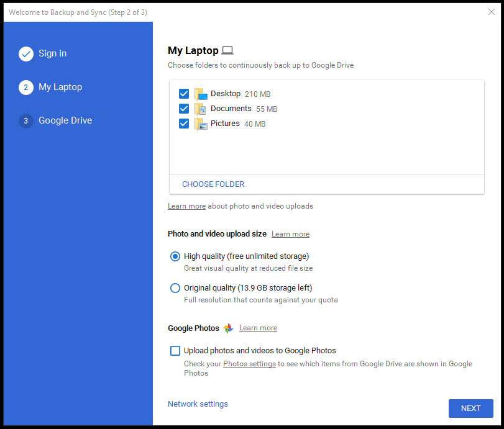Viewport: 504px width, 429px height.
Task: Click the step 3 number circle
Action: 26,121
